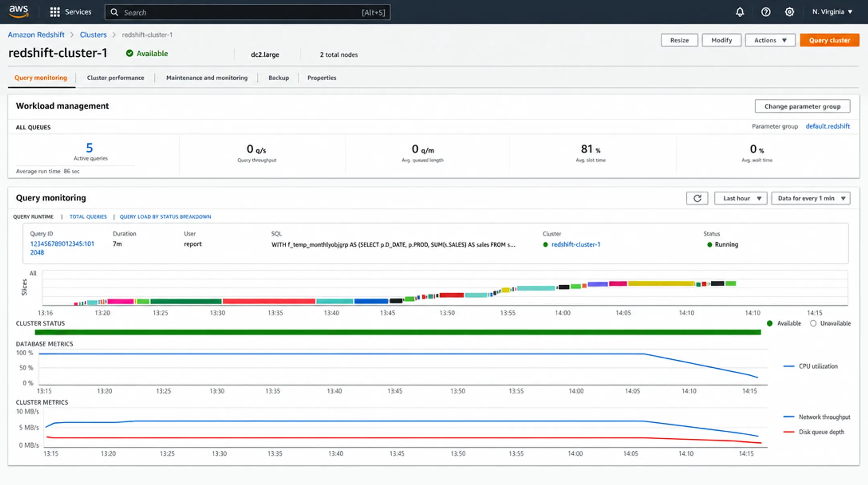Open the Properties tab
Screen dimensions: 868x485
click(321, 78)
